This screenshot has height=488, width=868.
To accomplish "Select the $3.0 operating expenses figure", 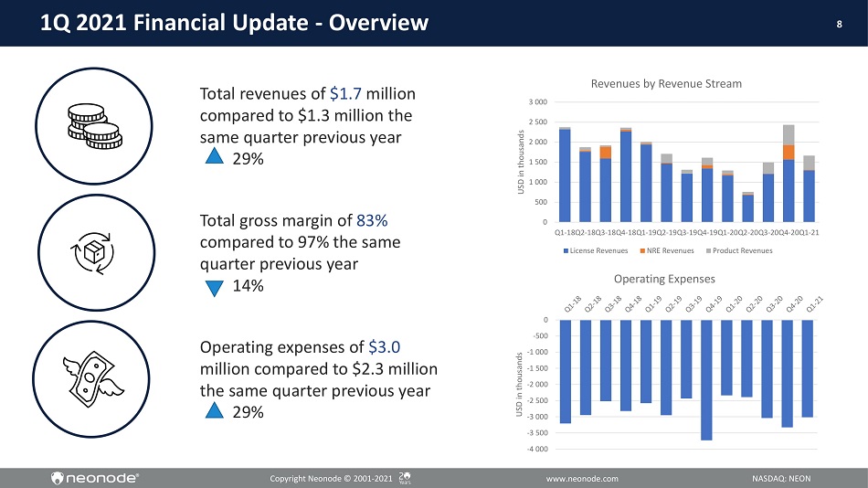I will pos(384,347).
